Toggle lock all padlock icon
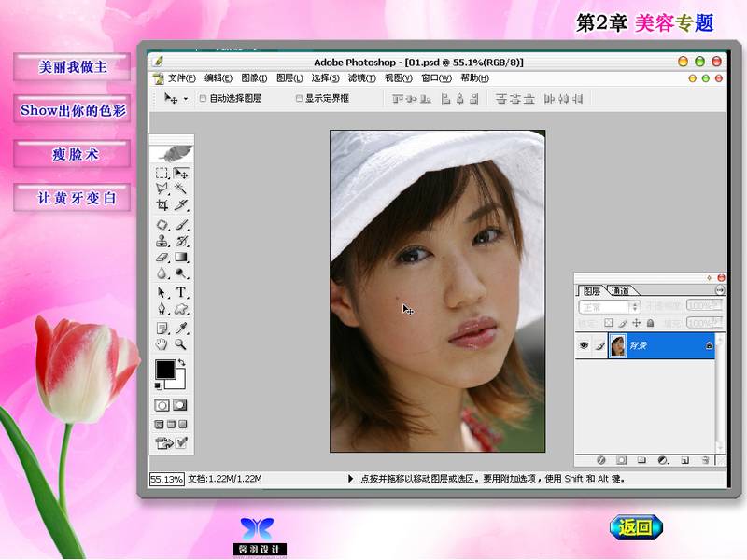 click(x=650, y=323)
